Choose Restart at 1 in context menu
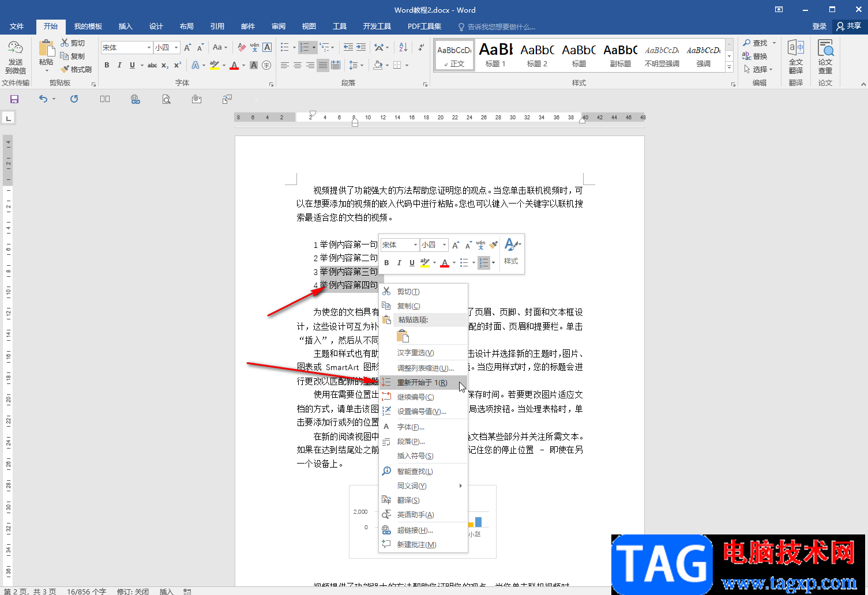 coord(423,383)
